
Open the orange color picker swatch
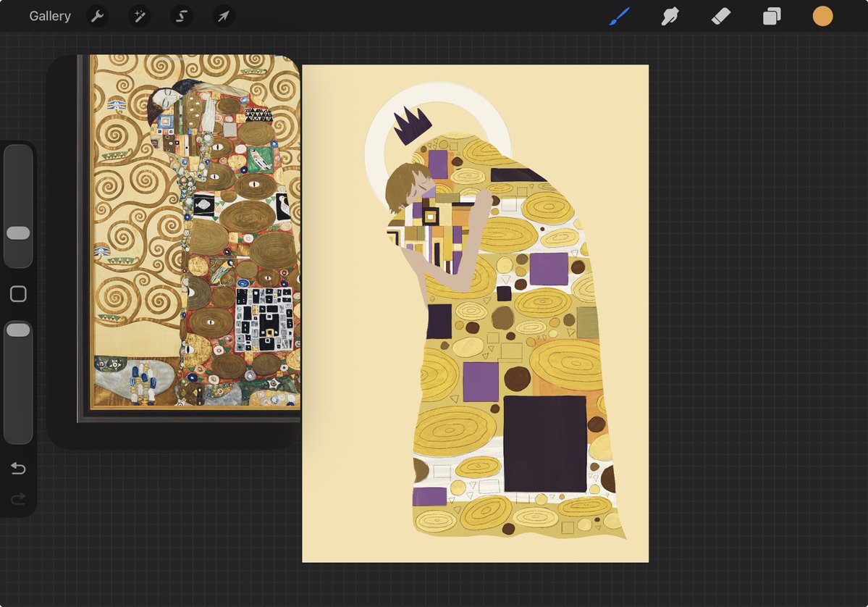pos(822,16)
